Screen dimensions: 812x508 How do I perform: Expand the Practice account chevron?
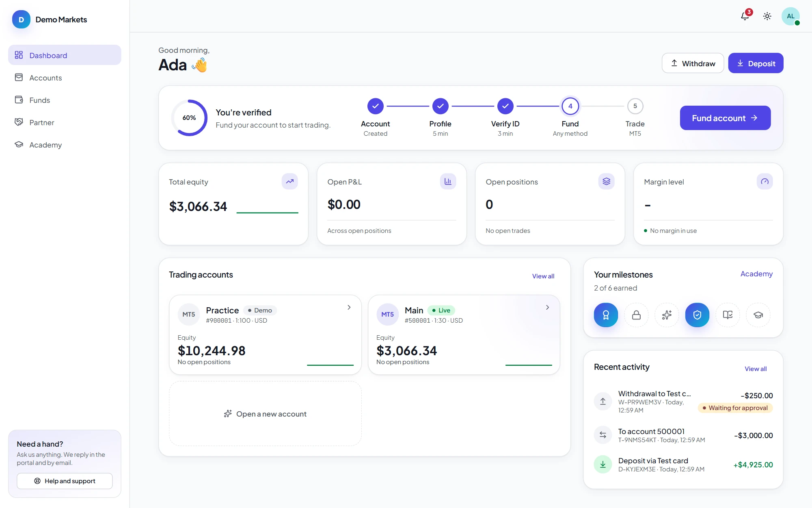click(349, 307)
